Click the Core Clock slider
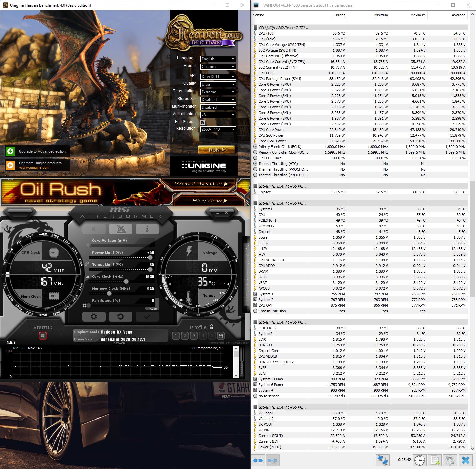This screenshot has width=476, height=469. click(120, 282)
